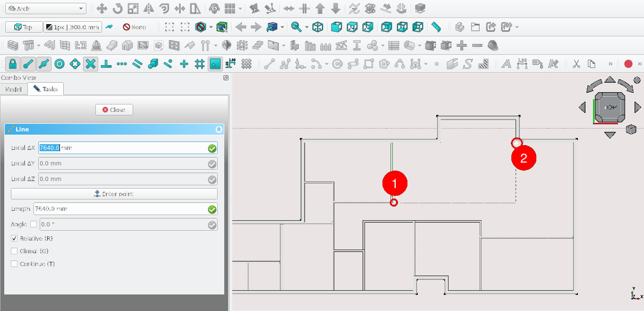Click the red macro record button

point(628,64)
